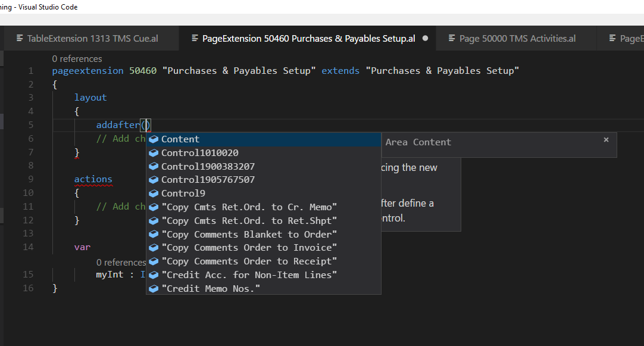Click unsaved dot on Purchases & Payables Setup tab

(425, 39)
